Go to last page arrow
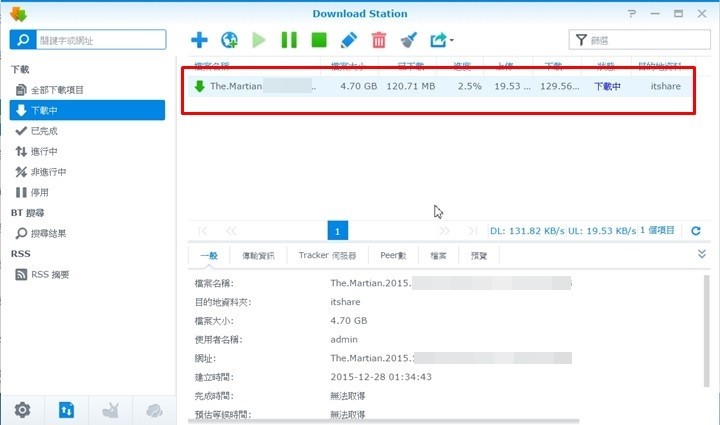Viewport: 720px width, 425px height. coord(472,231)
